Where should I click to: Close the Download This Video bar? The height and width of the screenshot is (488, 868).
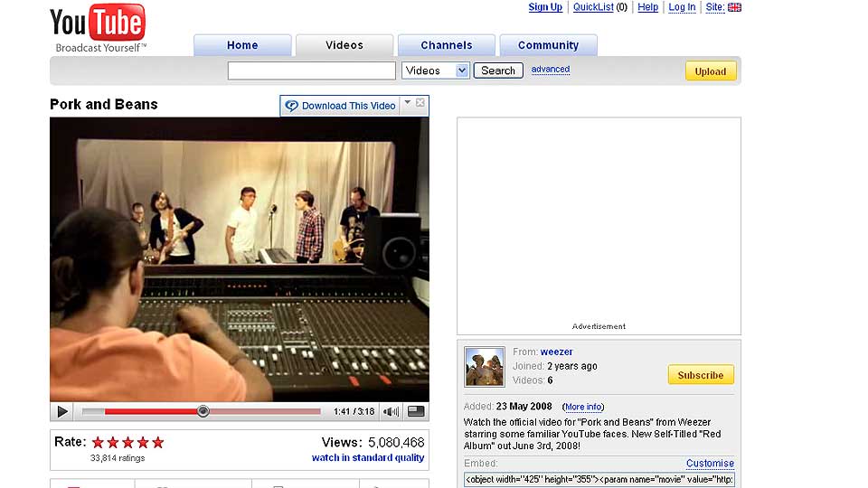[420, 102]
